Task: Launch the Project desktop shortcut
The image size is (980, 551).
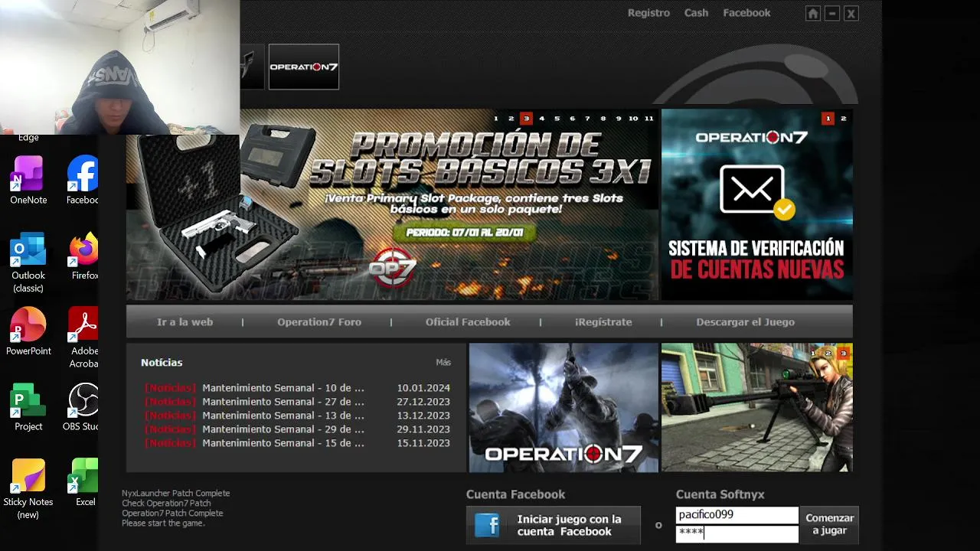Action: click(28, 407)
